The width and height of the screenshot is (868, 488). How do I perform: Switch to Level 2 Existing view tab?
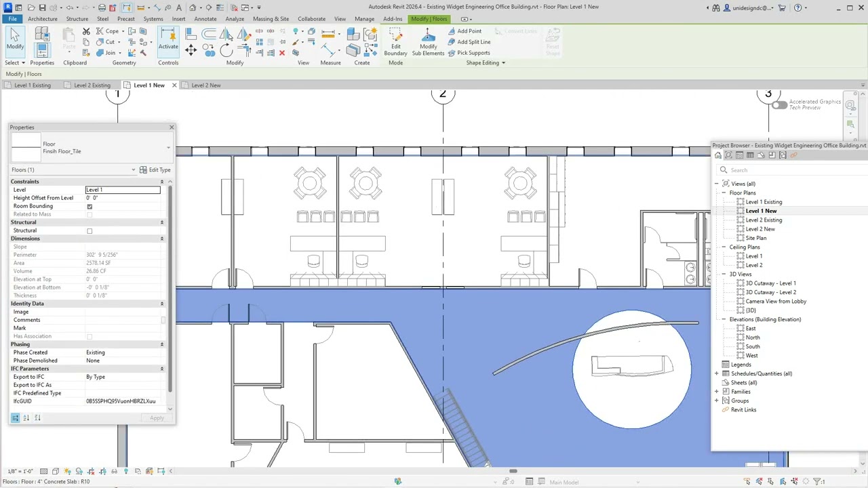(x=92, y=85)
